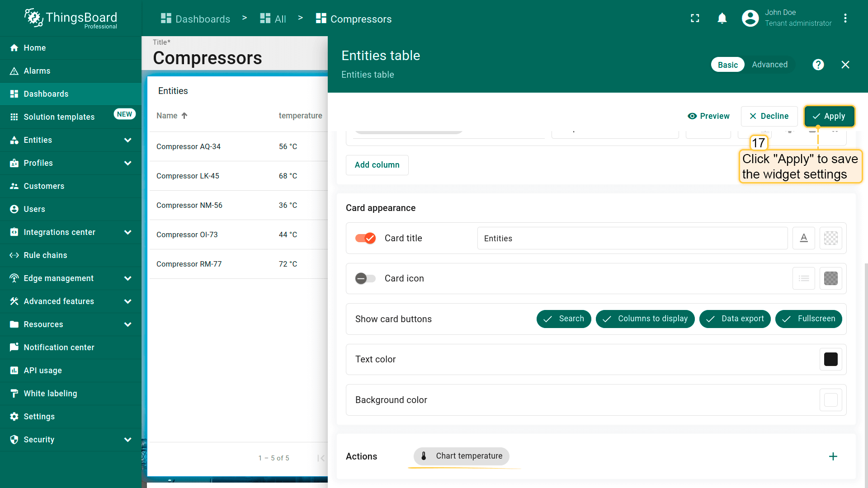Toggle dashboard fullscreen mode icon
The height and width of the screenshot is (488, 868).
coord(695,18)
